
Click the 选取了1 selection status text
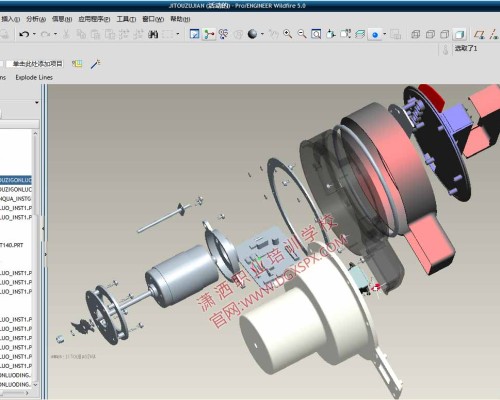click(466, 49)
